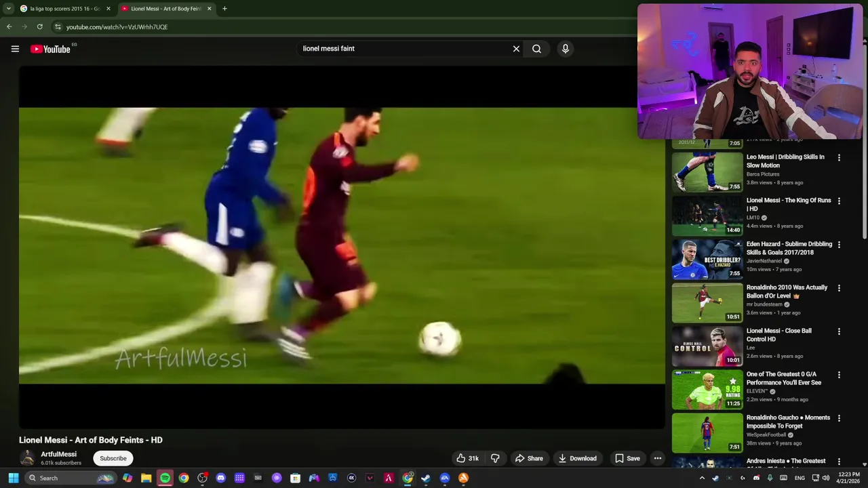View site information icon in address bar

(x=58, y=26)
